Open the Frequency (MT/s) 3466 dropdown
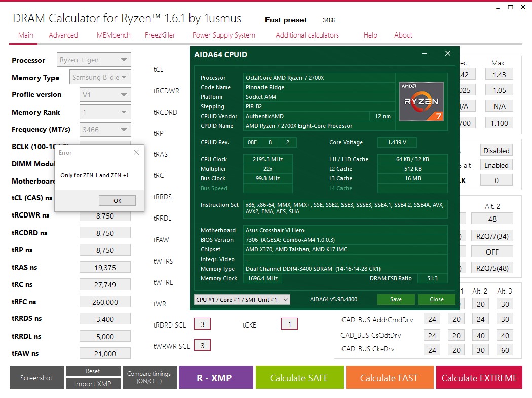This screenshot has width=532, height=398. pos(105,130)
